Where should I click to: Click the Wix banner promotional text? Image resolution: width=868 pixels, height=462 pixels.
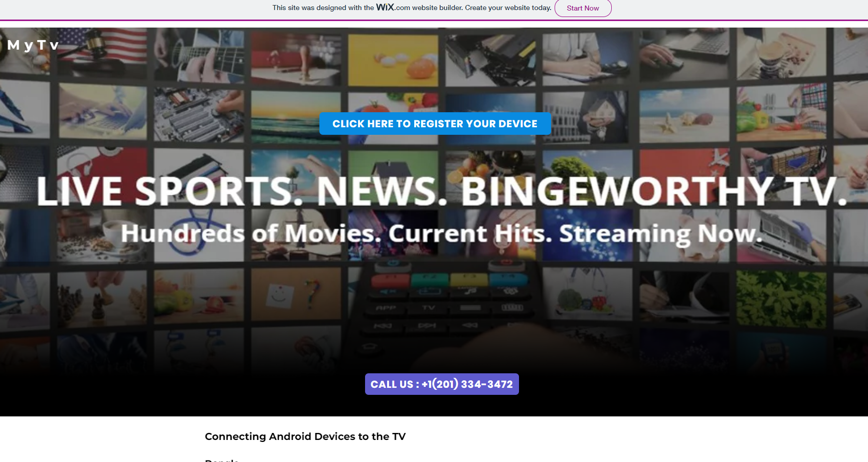(411, 8)
